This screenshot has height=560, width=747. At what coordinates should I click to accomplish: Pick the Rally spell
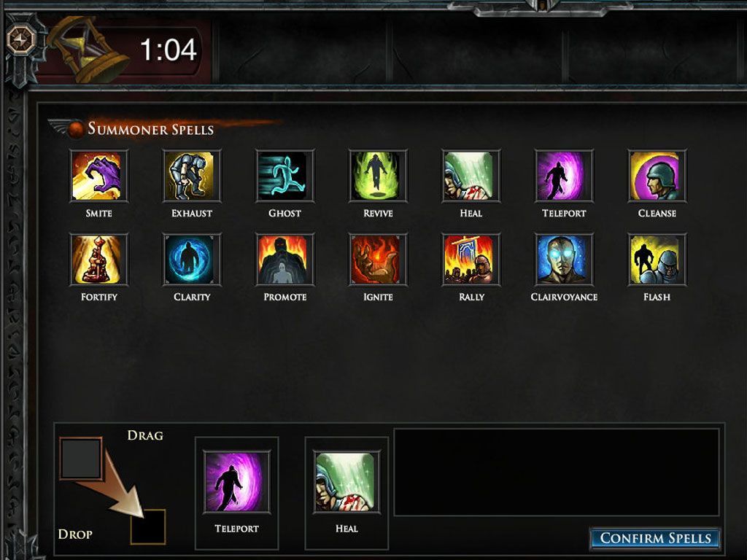click(x=471, y=260)
